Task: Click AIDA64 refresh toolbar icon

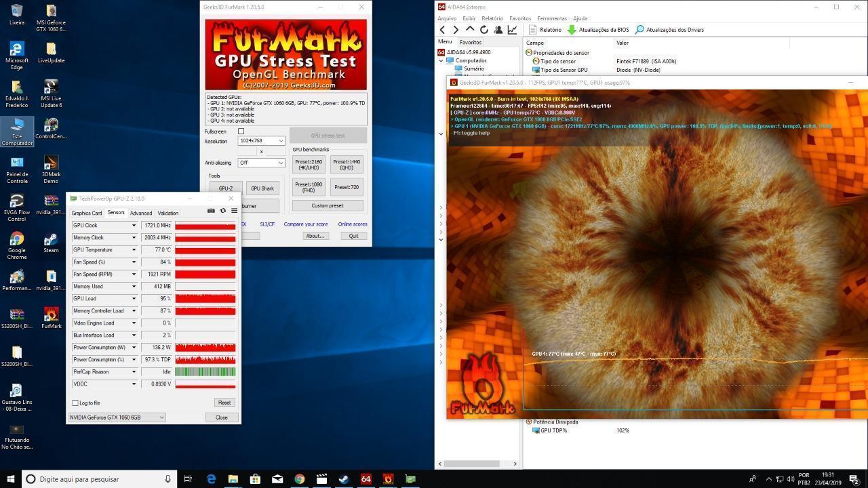Action: coord(484,30)
